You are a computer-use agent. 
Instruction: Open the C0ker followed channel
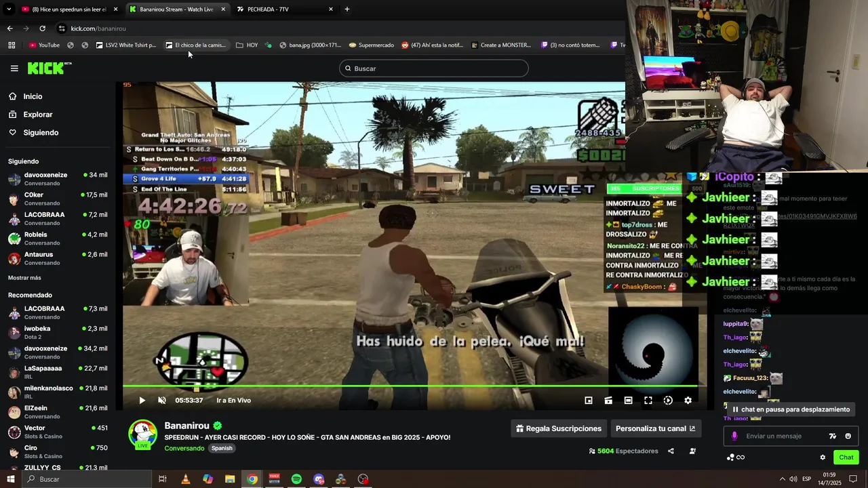[x=58, y=199]
